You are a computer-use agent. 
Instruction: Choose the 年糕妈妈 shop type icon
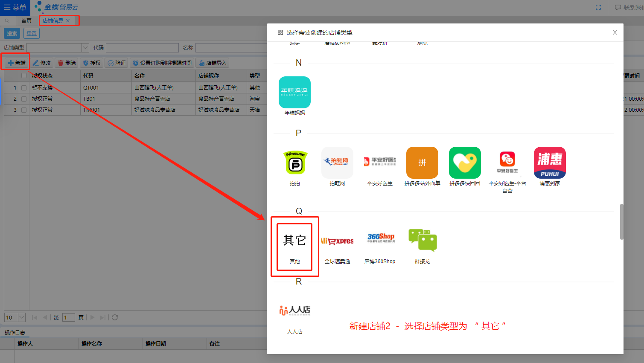(x=294, y=92)
